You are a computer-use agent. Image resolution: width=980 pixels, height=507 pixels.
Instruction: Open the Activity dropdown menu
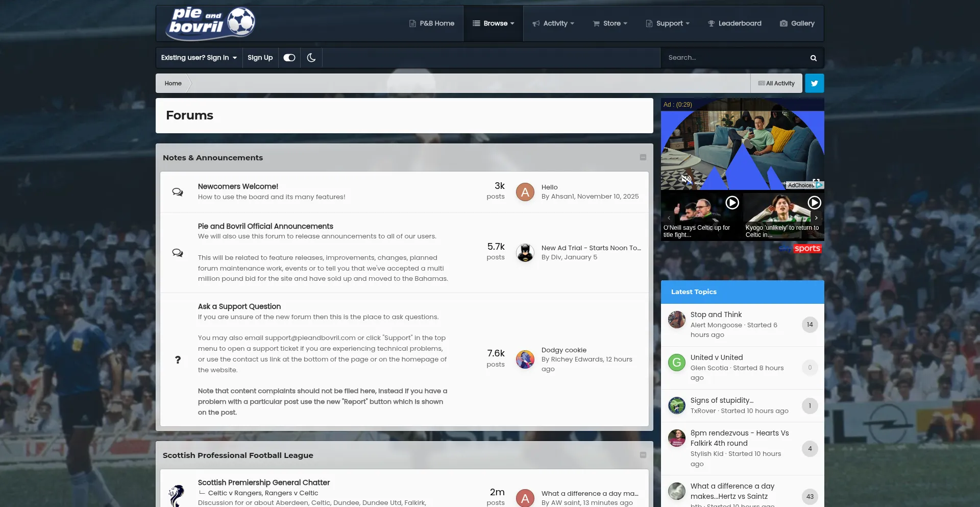click(x=553, y=23)
